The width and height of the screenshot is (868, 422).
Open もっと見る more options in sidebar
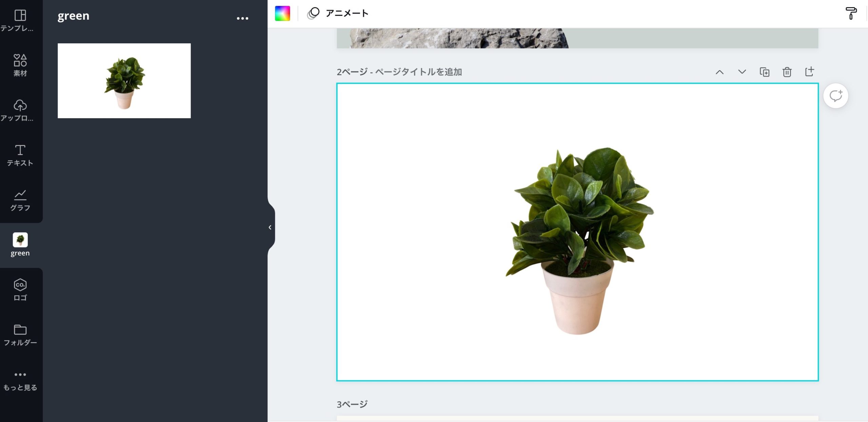coord(20,380)
